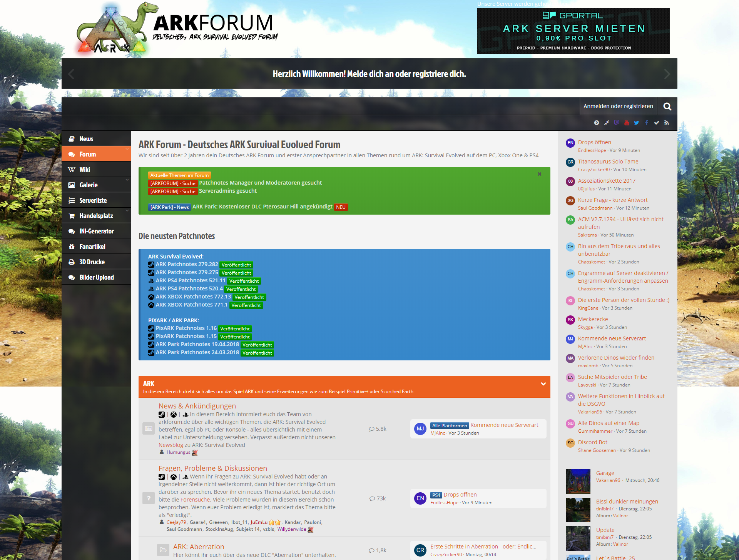Collapse the ARK category section

pyautogui.click(x=543, y=384)
